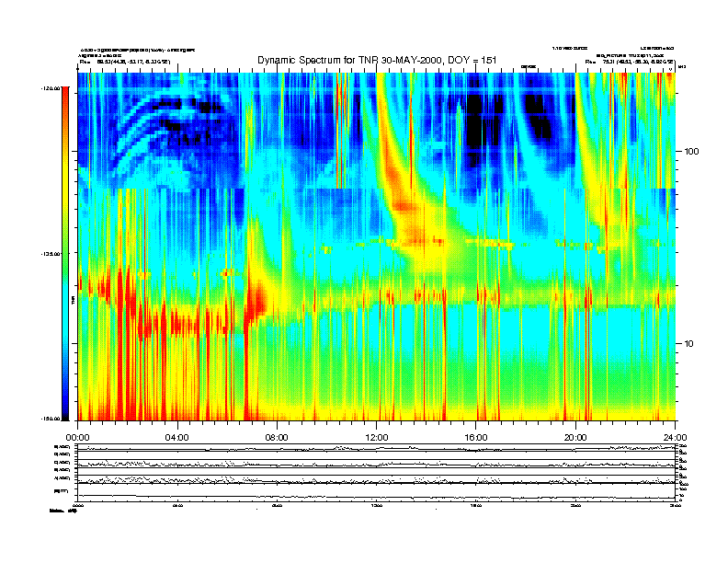
Task: Click the 10 frequency axis label
Action: tap(689, 344)
